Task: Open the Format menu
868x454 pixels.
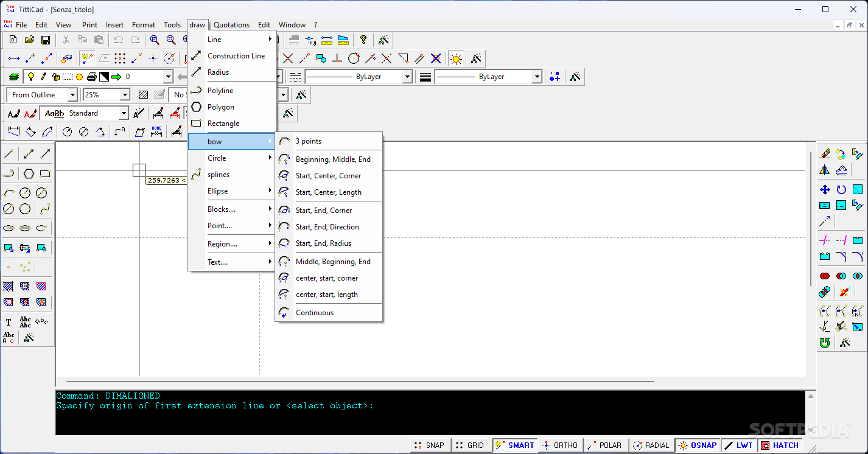Action: (x=144, y=25)
